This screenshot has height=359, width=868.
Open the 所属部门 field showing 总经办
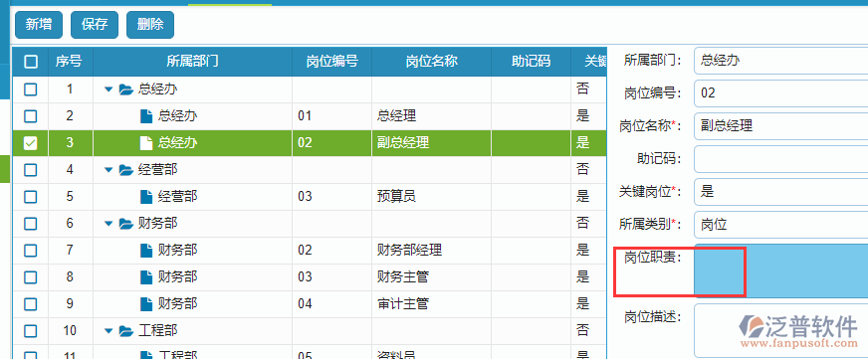pos(780,61)
